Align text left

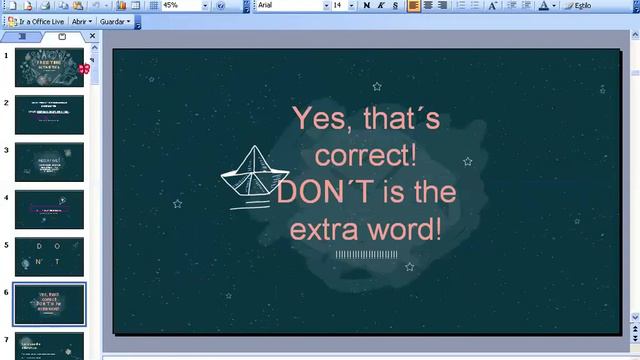pyautogui.click(x=413, y=5)
